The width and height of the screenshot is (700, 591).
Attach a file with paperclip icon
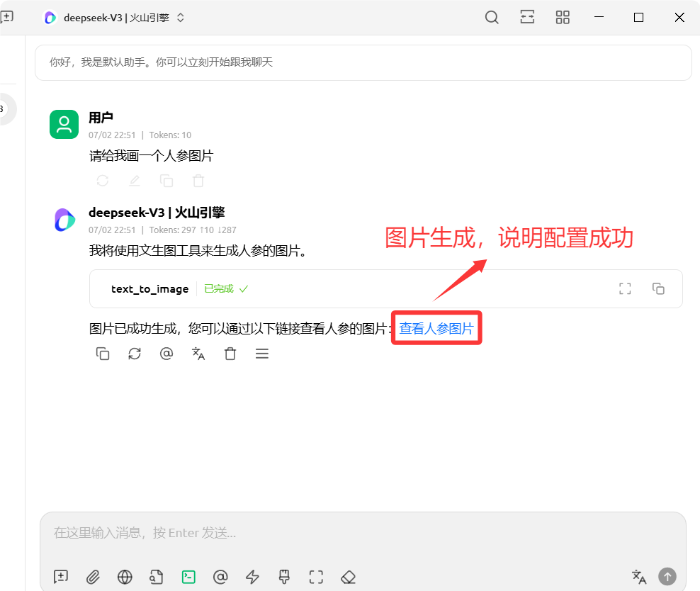pyautogui.click(x=93, y=577)
